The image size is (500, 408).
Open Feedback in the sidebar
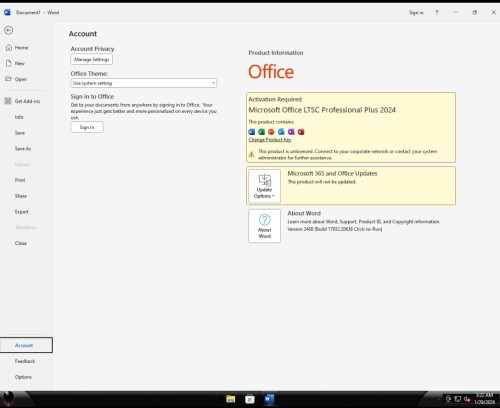pyautogui.click(x=25, y=361)
